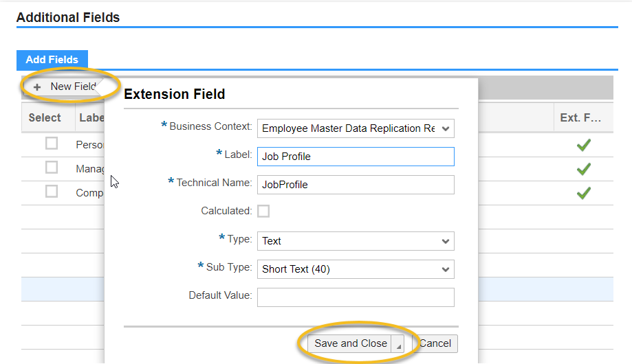Viewport: 632px width, 364px height.
Task: Focus the Technical Name input field
Action: coord(356,185)
